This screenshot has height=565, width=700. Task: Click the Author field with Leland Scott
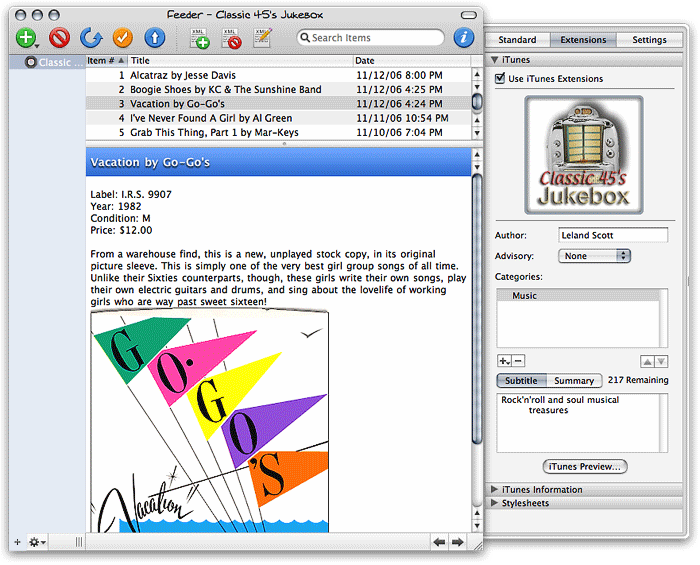click(613, 235)
